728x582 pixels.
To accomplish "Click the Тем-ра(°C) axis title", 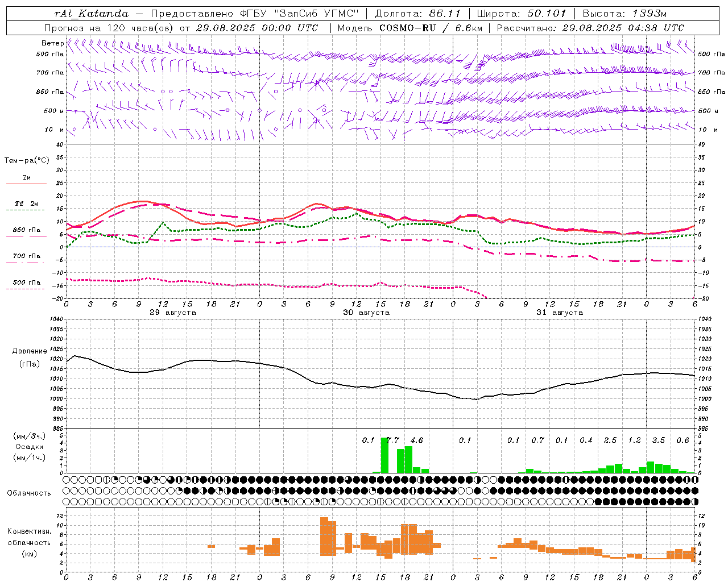I will click(x=27, y=161).
